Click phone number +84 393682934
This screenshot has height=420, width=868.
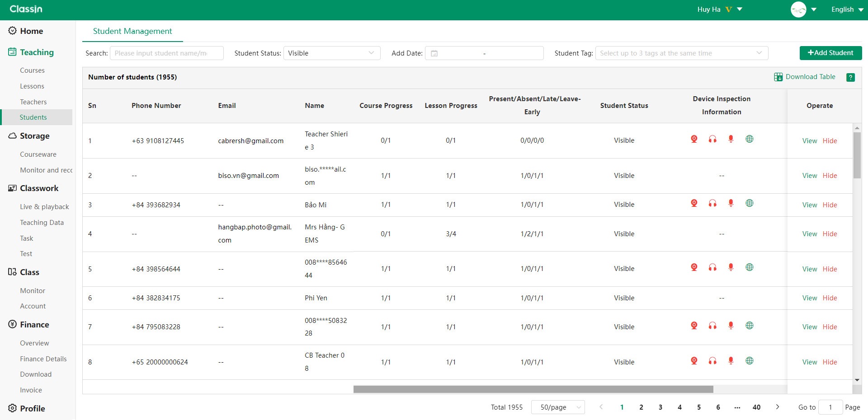(x=156, y=205)
